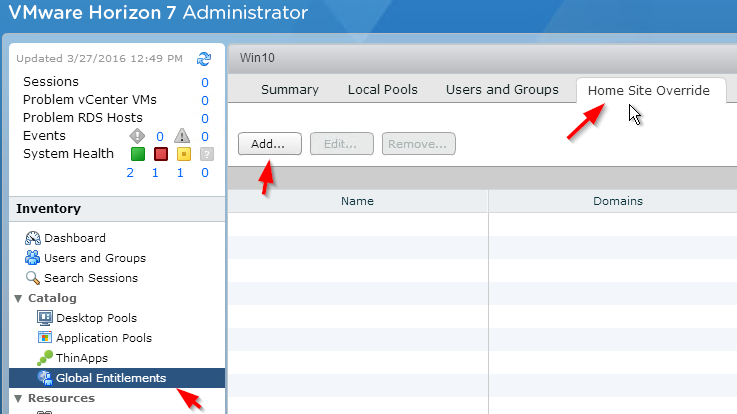Click the System Health unknown count 0
Image resolution: width=737 pixels, height=414 pixels.
coord(205,173)
